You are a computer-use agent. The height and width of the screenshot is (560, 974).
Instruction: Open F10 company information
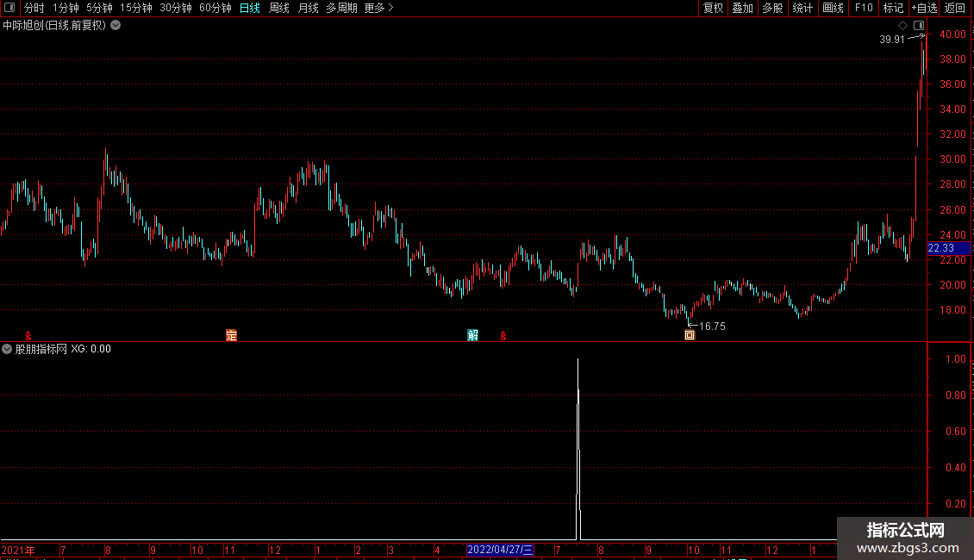(864, 8)
